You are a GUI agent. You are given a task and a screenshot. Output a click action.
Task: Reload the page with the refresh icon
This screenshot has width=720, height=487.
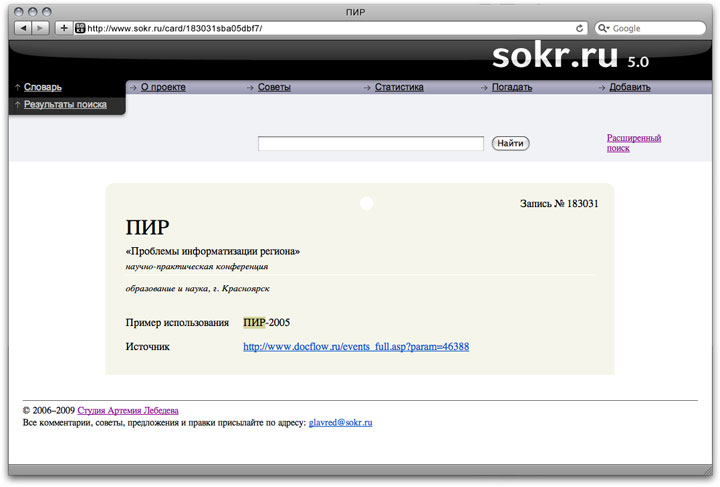coord(580,28)
